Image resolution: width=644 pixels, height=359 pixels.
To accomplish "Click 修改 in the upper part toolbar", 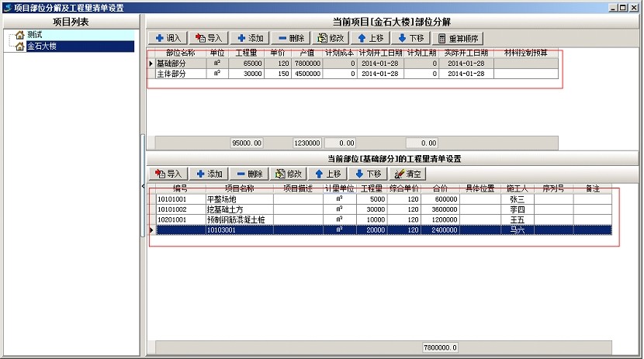I will click(x=331, y=38).
